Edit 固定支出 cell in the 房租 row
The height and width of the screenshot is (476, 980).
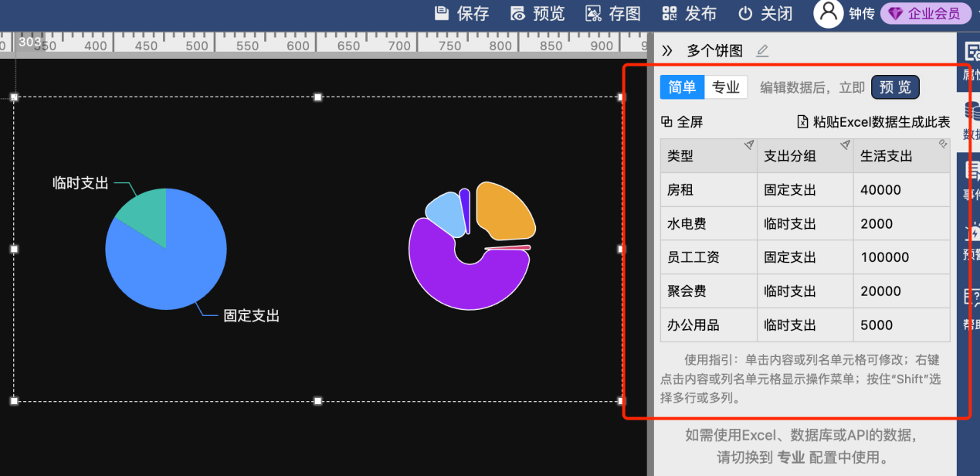pyautogui.click(x=805, y=190)
